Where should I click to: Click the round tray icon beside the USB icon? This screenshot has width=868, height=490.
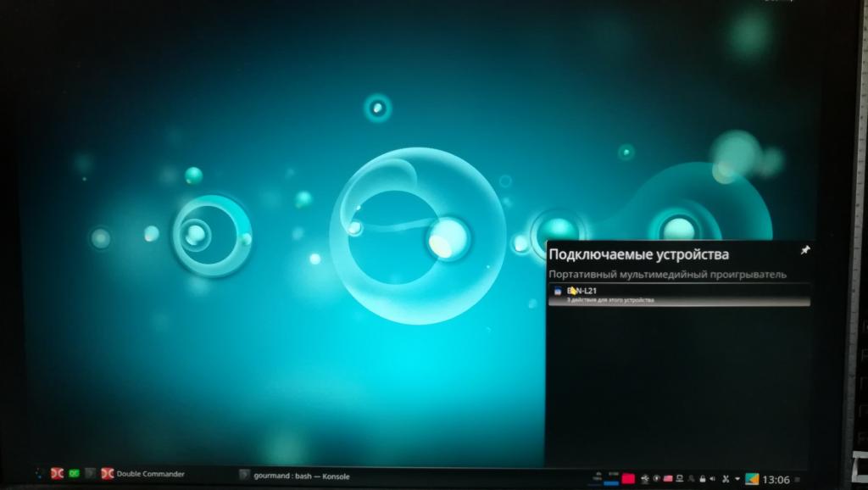click(657, 478)
